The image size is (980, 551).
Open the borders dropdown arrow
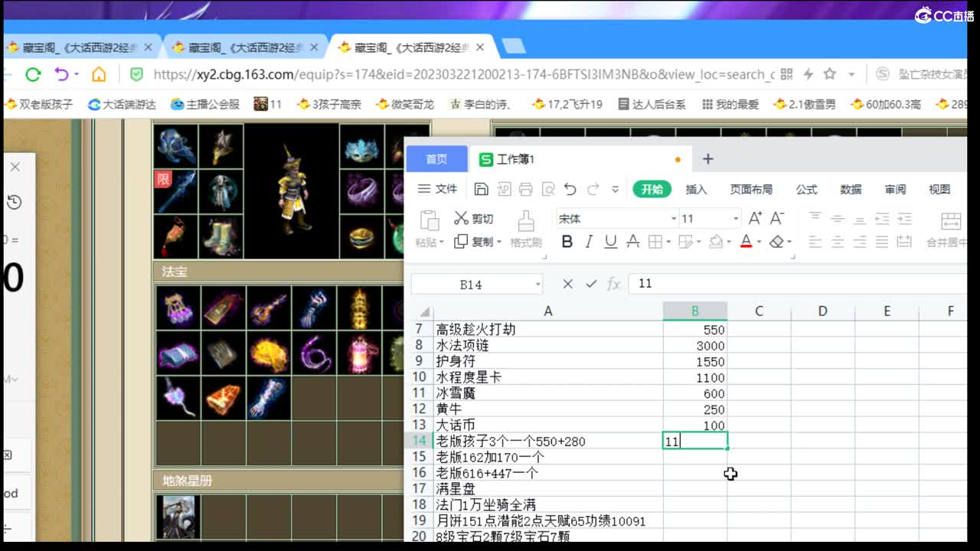pos(668,243)
